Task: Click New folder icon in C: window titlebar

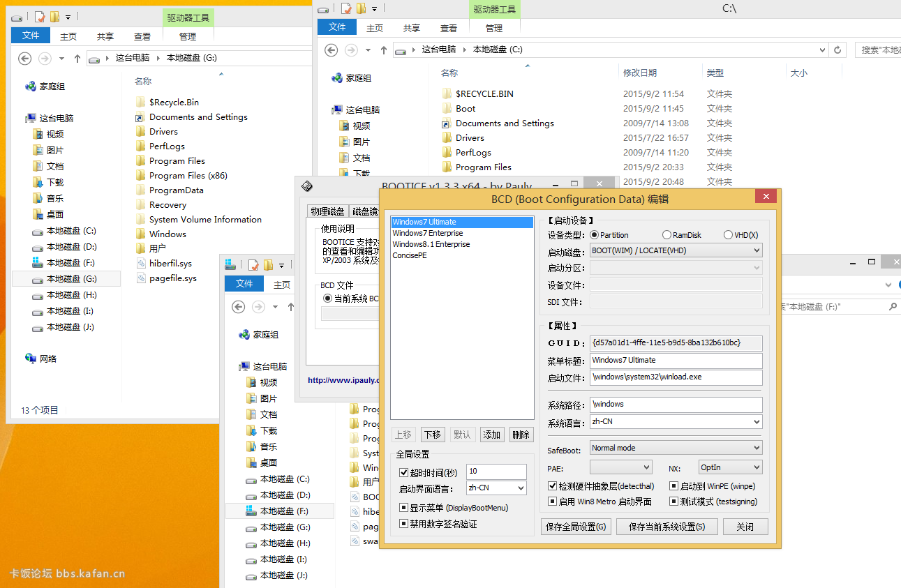Action: coord(361,9)
